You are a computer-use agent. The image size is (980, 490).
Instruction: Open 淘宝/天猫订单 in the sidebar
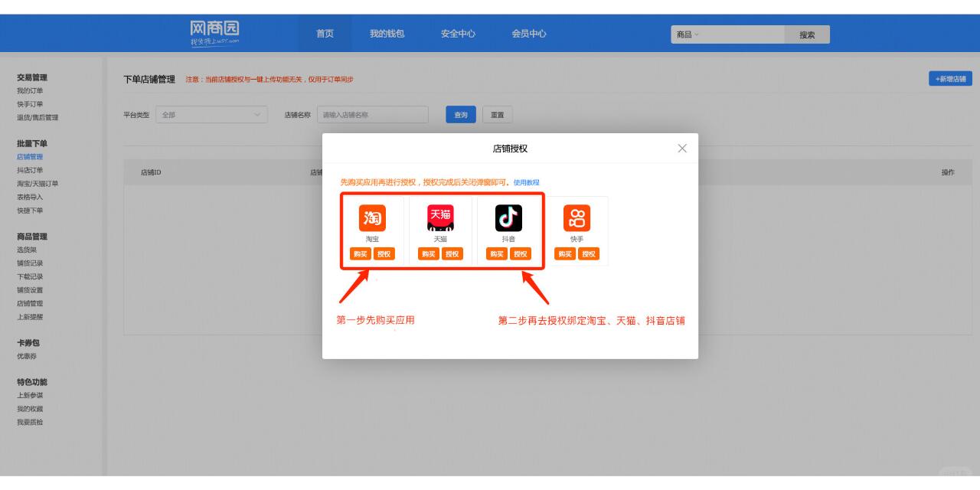38,184
